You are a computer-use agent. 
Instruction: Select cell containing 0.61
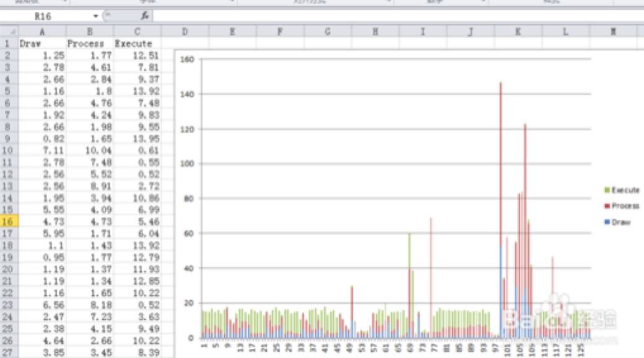tap(137, 151)
